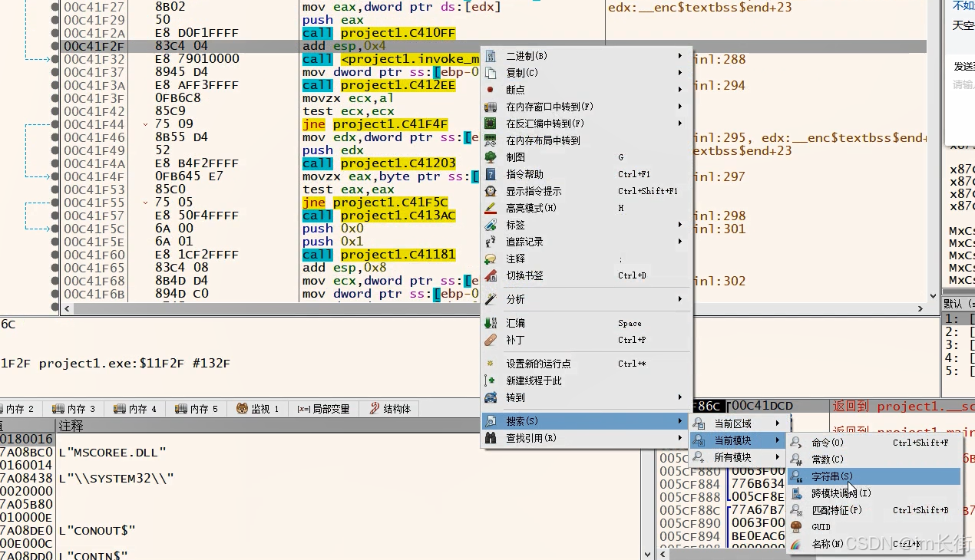The width and height of the screenshot is (975, 560).
Task: Click the truck icon for 在内存窗口中转到
Action: click(491, 107)
